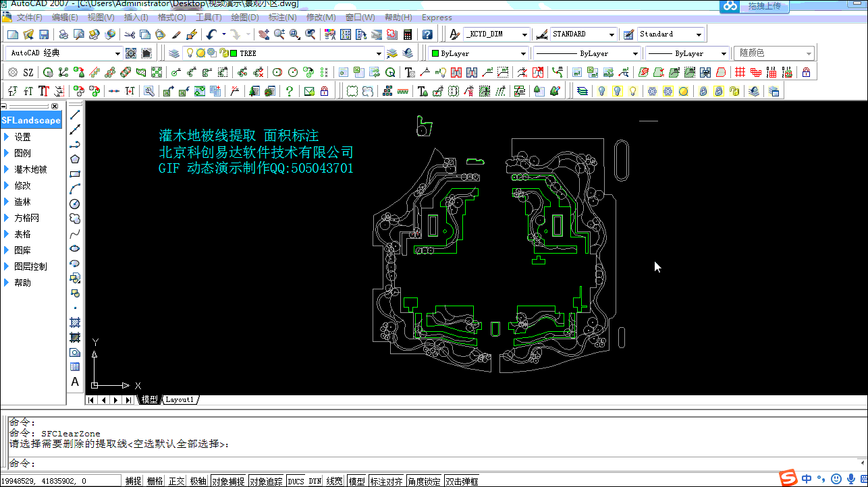Screen dimensions: 868x487
Task: Select the Circle draw tool
Action: [x=75, y=204]
